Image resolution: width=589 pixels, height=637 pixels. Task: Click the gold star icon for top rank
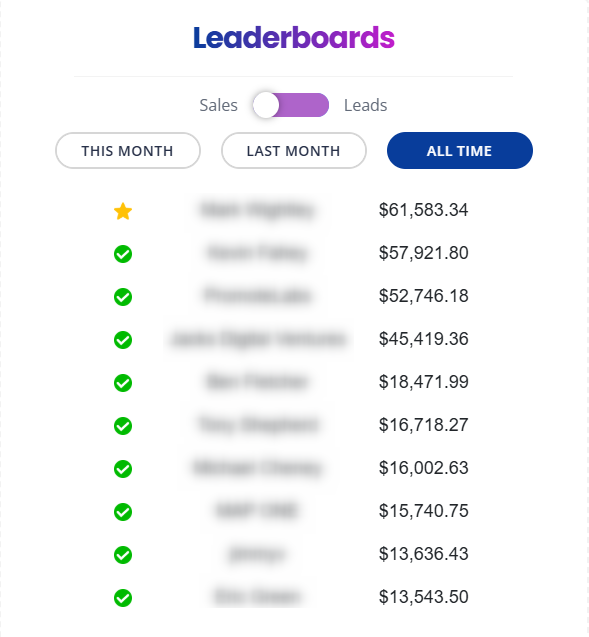(x=123, y=211)
